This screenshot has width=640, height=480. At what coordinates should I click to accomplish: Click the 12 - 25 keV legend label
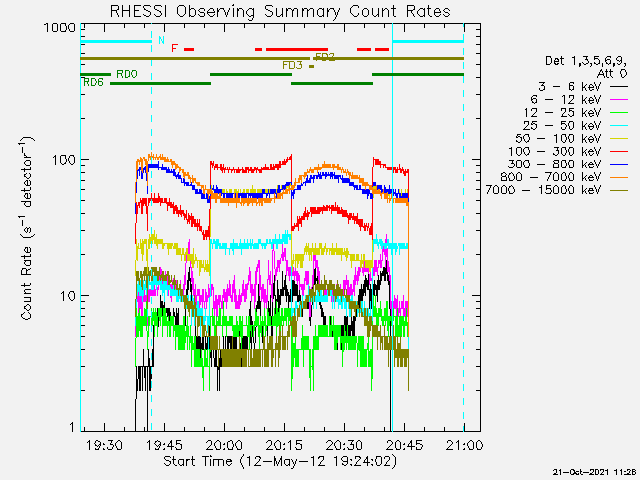pos(562,112)
